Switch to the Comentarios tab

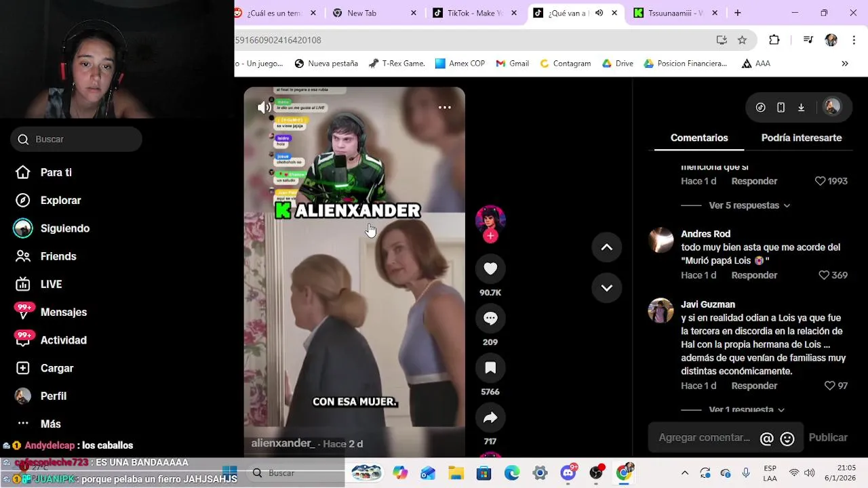point(699,138)
